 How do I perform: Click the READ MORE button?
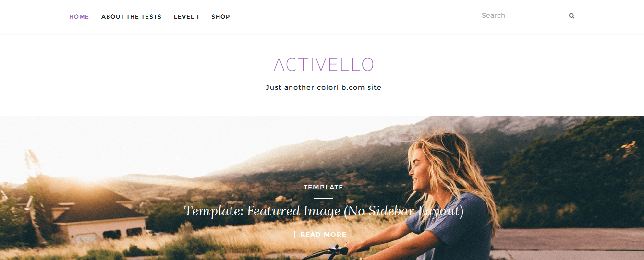(x=323, y=235)
